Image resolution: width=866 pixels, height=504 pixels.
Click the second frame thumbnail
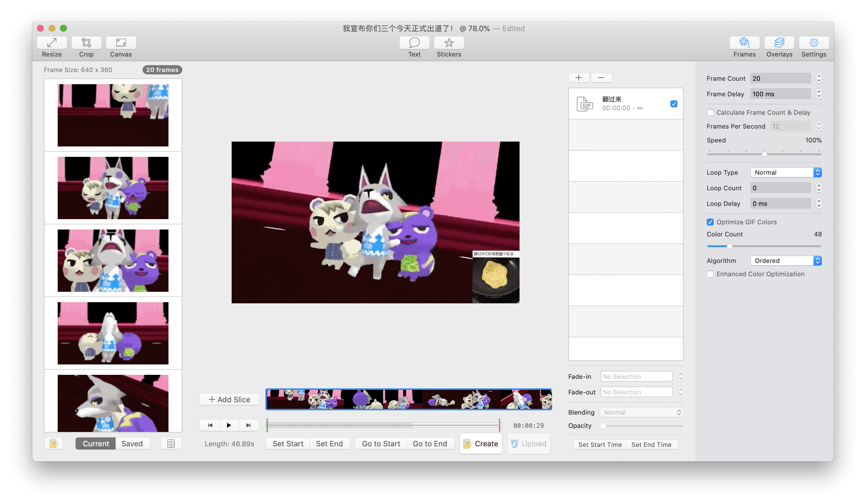pos(113,187)
